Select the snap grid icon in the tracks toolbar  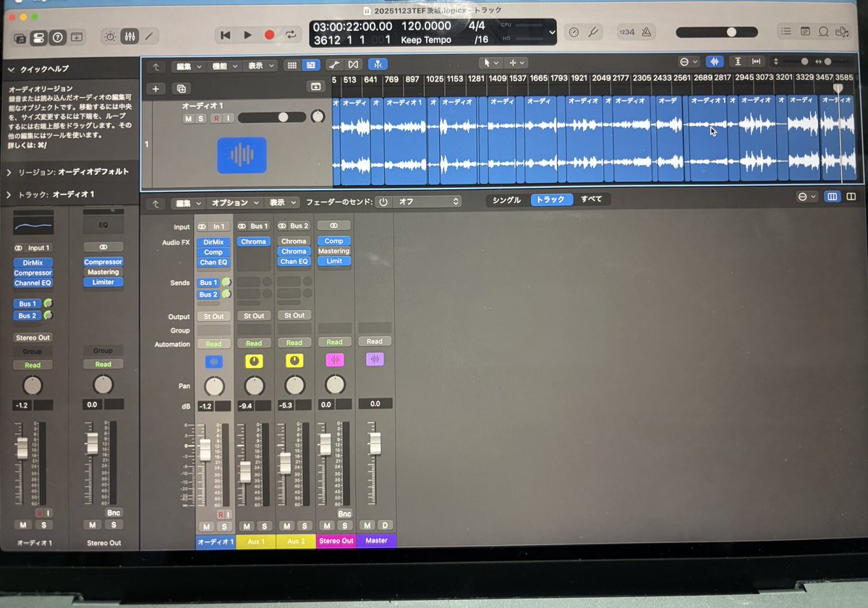[x=292, y=65]
